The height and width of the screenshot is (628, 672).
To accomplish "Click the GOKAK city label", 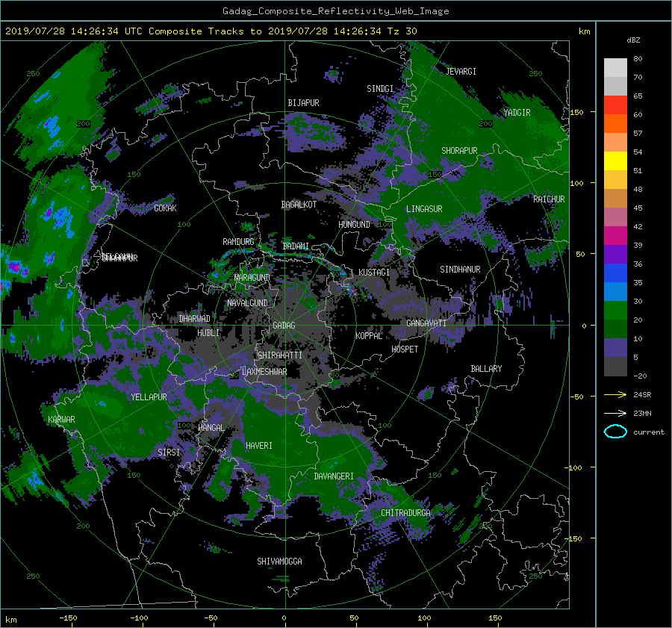I will click(x=165, y=208).
